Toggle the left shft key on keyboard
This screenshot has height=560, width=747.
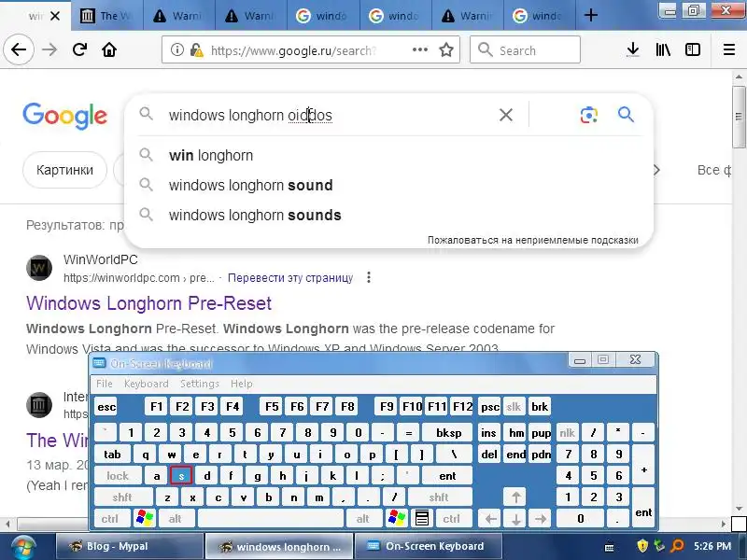[x=122, y=497]
